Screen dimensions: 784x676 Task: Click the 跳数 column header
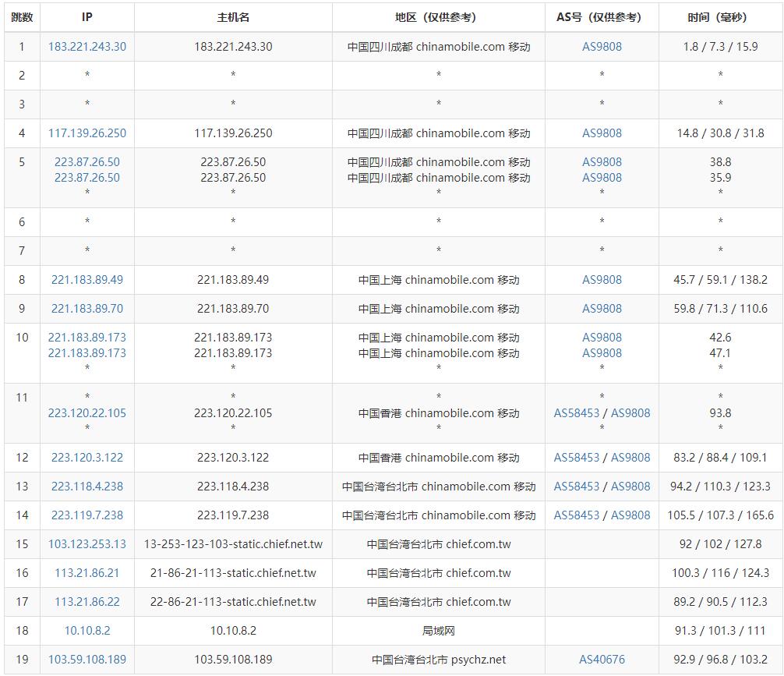pyautogui.click(x=22, y=17)
